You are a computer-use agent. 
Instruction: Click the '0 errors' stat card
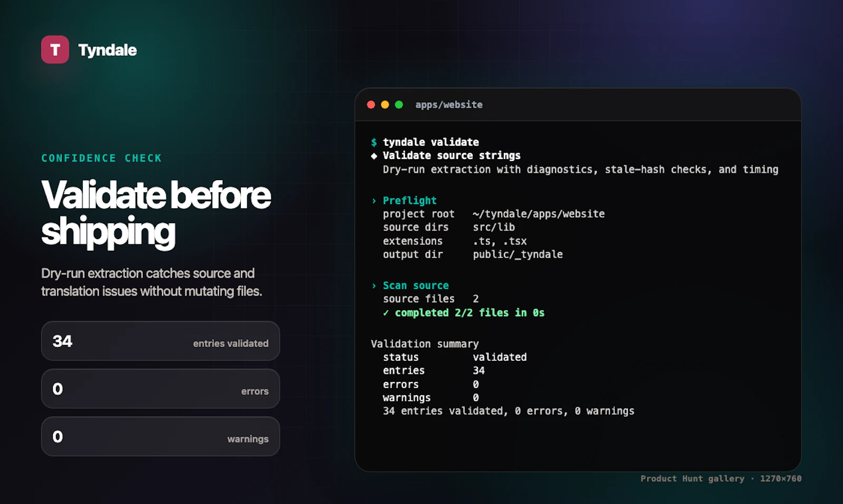point(160,389)
